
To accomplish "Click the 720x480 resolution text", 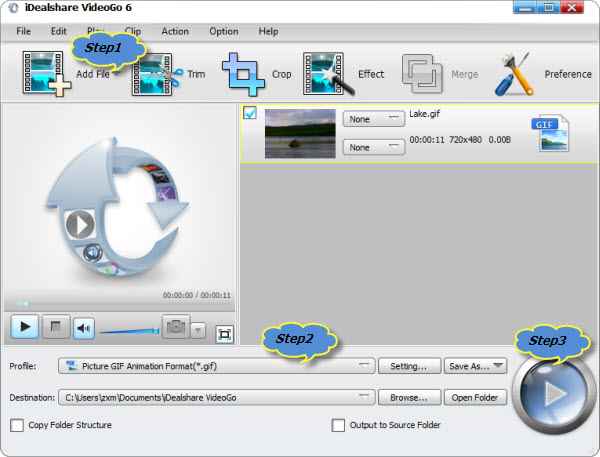I will (465, 140).
